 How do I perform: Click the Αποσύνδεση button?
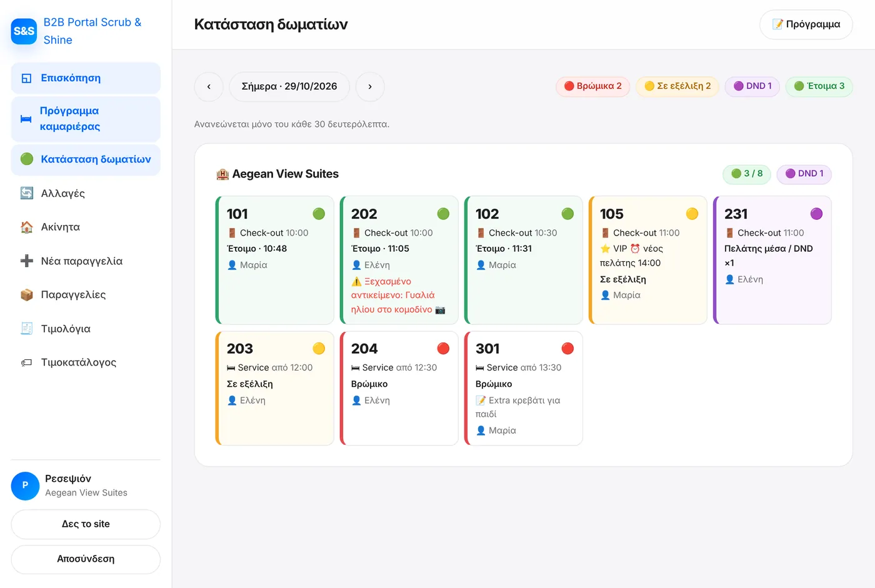pyautogui.click(x=86, y=559)
